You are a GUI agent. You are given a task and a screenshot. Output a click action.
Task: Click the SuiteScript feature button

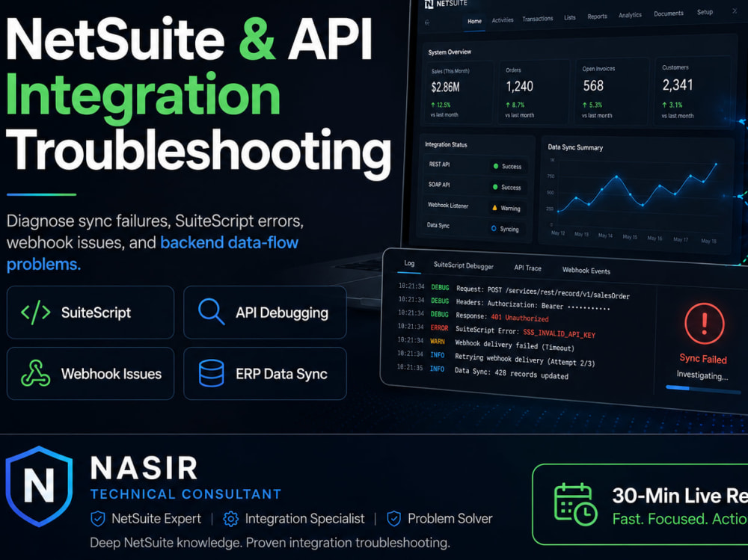(91, 313)
